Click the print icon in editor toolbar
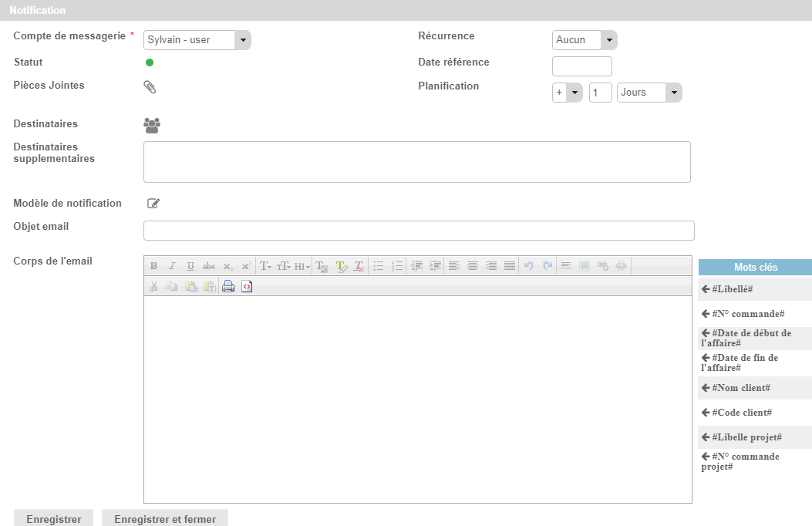This screenshot has width=812, height=526. point(228,286)
